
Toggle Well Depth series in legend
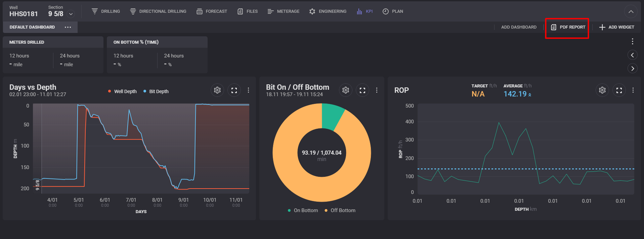click(123, 91)
